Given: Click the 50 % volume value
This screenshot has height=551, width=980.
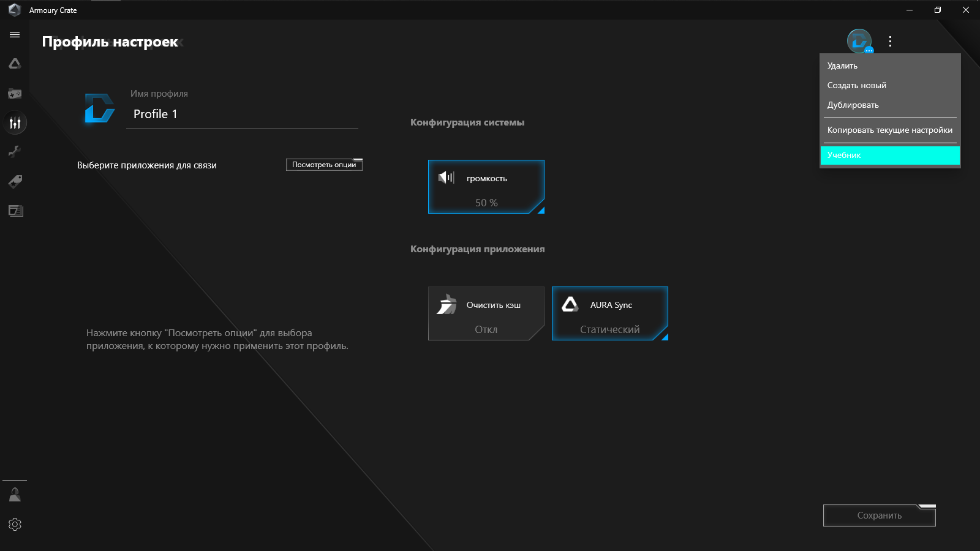Looking at the screenshot, I should click(486, 203).
